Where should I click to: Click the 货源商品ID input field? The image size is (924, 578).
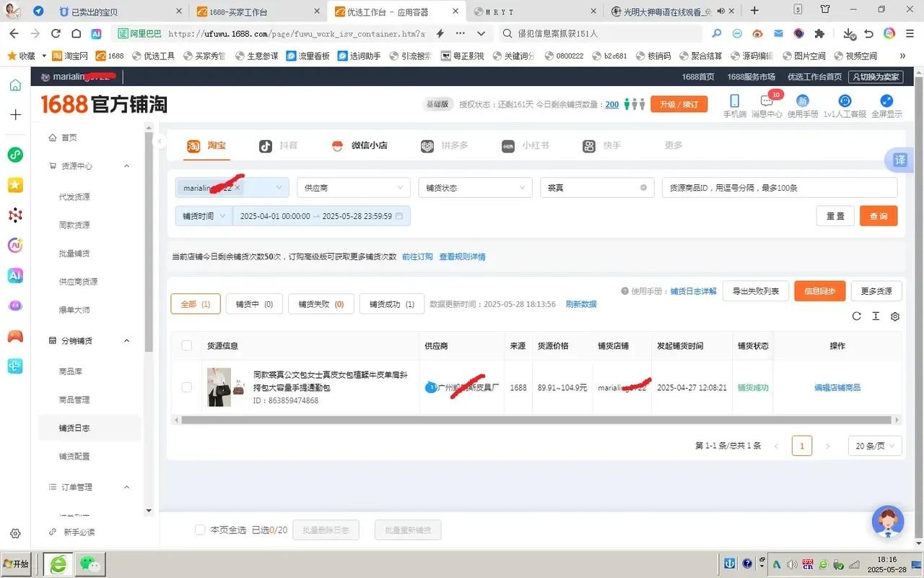tap(780, 188)
